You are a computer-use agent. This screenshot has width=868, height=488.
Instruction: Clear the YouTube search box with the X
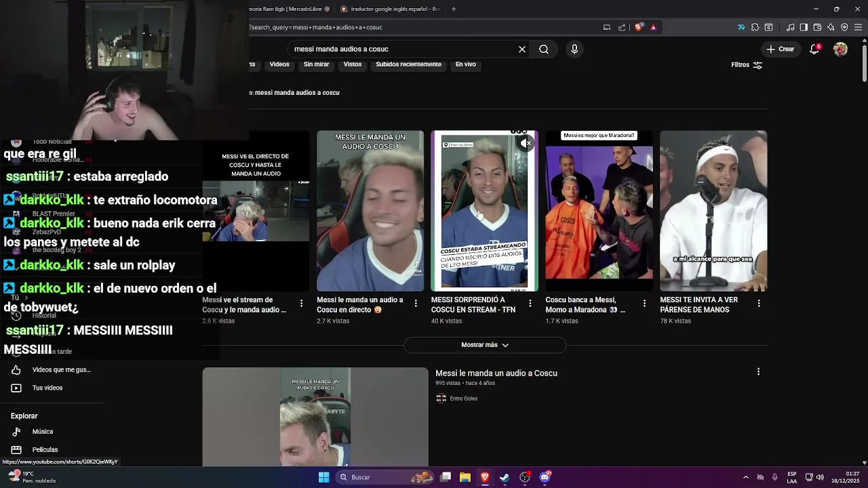pyautogui.click(x=522, y=49)
